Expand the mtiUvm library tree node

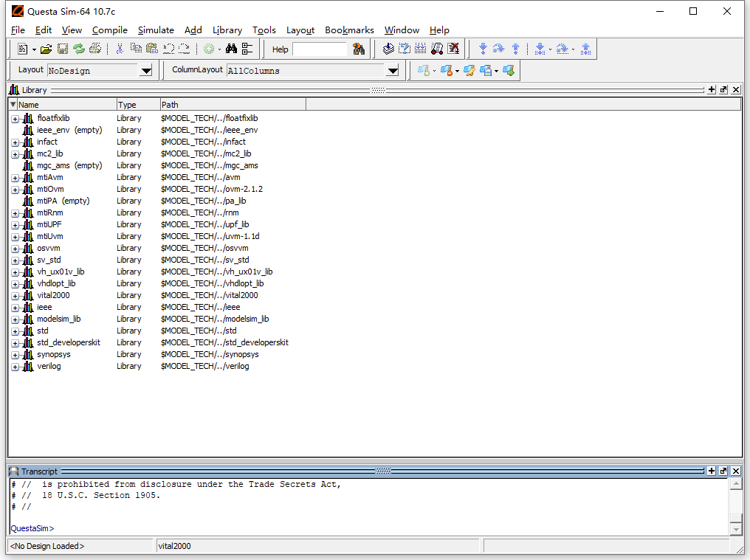point(16,237)
